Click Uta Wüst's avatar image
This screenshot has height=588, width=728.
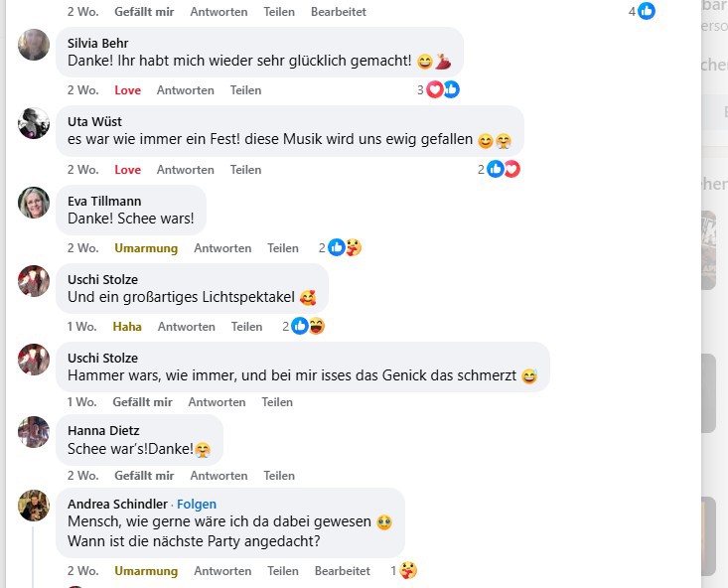tap(34, 123)
